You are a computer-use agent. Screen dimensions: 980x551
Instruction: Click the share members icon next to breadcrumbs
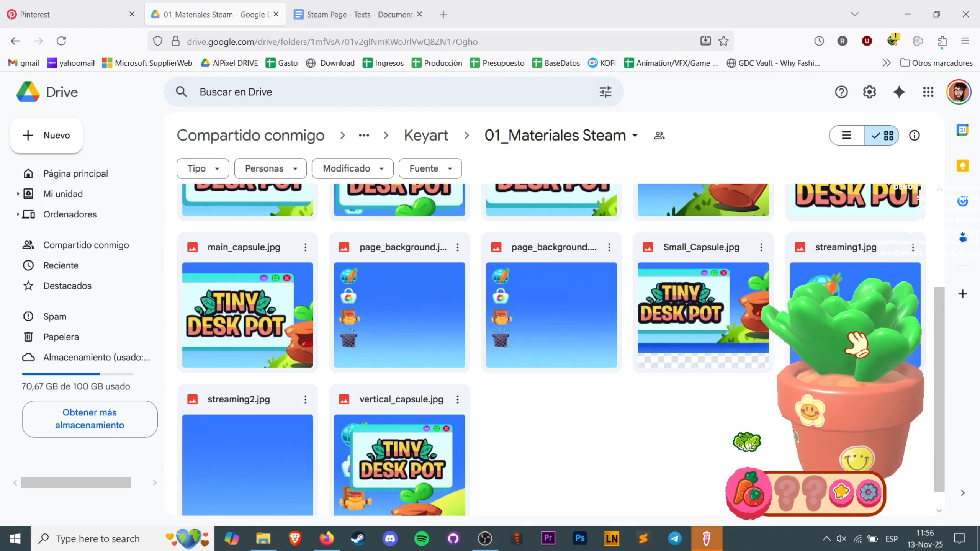coord(659,135)
